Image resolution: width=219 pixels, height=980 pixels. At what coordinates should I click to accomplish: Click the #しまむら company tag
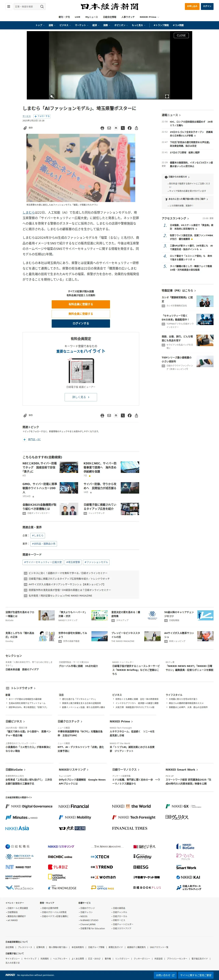(38, 535)
